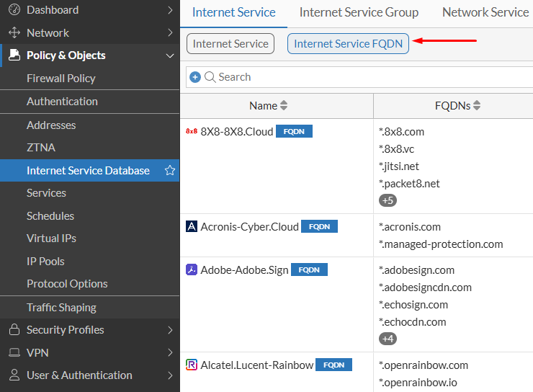Image resolution: width=533 pixels, height=392 pixels.
Task: Click the magnifier icon in search bar
Action: (210, 77)
